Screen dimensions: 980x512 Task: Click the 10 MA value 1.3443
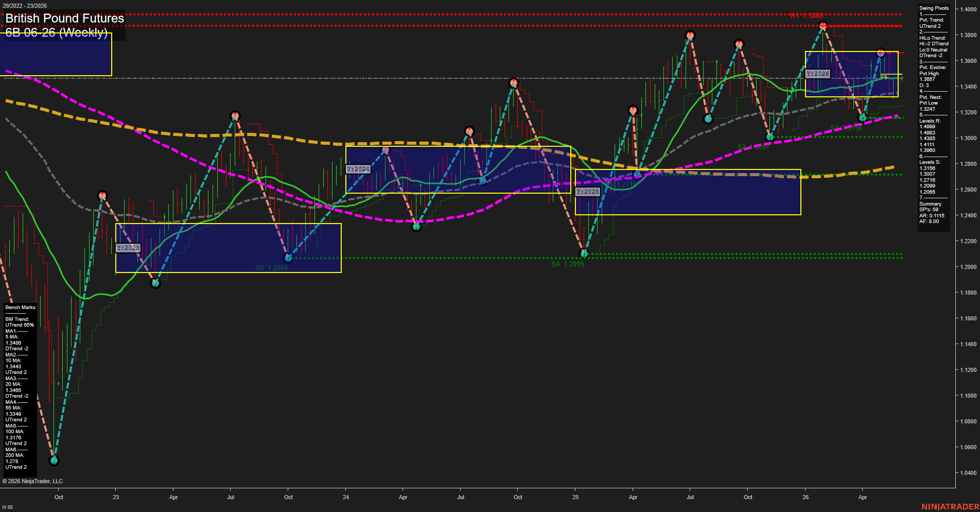tap(13, 367)
